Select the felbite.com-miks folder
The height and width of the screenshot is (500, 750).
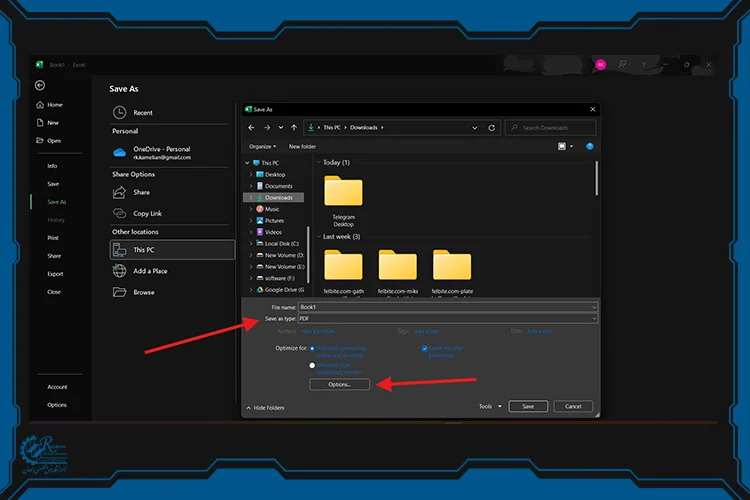397,272
